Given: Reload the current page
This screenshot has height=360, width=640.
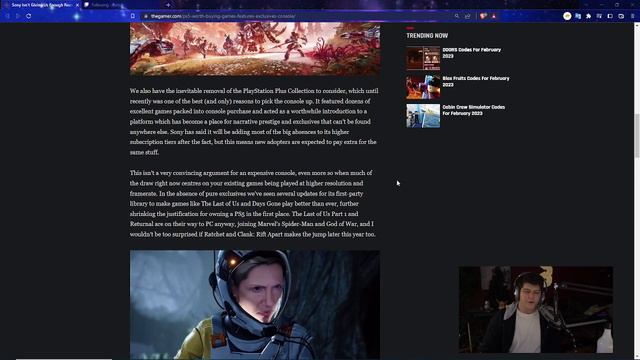Looking at the screenshot, I should 29,16.
